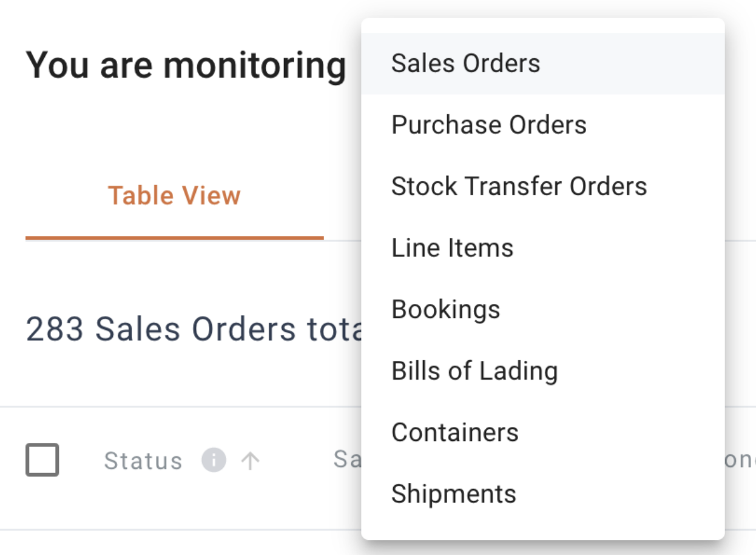Switch monitoring to Containers
The image size is (756, 555).
coord(543,432)
